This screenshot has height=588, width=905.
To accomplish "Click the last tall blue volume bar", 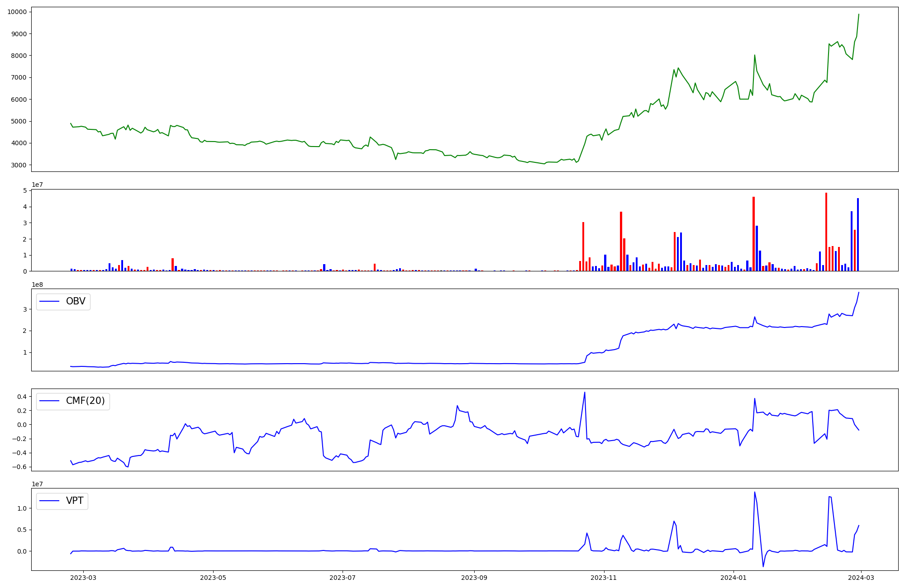I will tap(857, 235).
